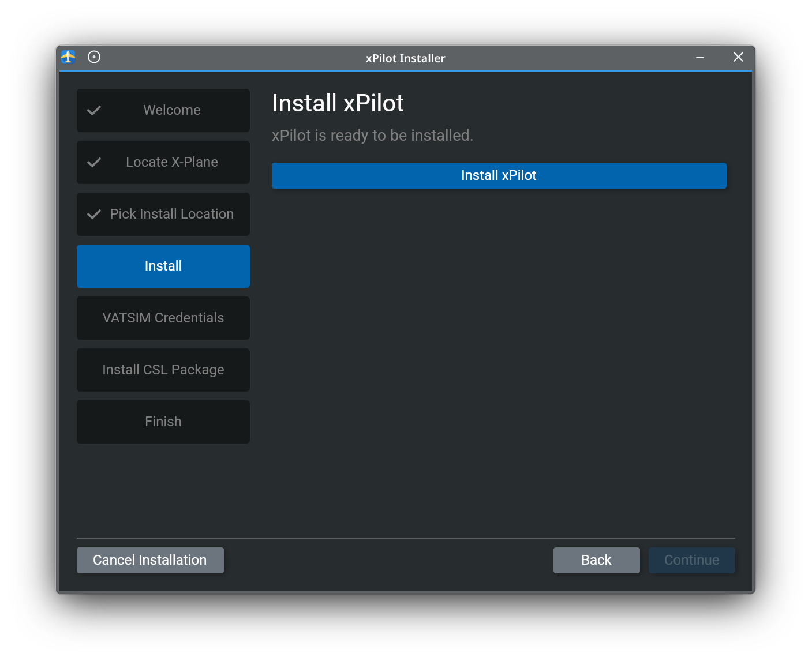This screenshot has height=661, width=812.
Task: Click the xPilot airplane logo icon
Action: tap(68, 57)
